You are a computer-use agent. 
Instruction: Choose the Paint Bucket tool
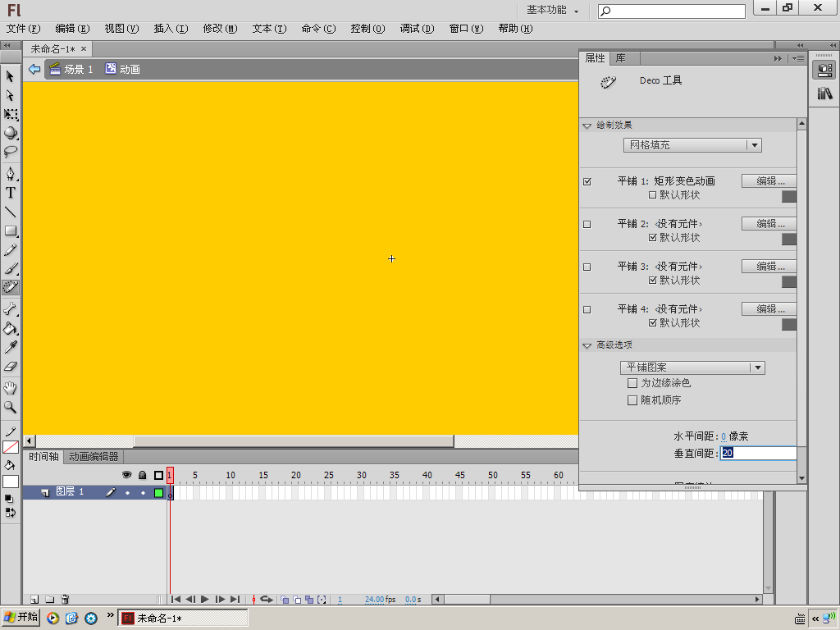11,328
